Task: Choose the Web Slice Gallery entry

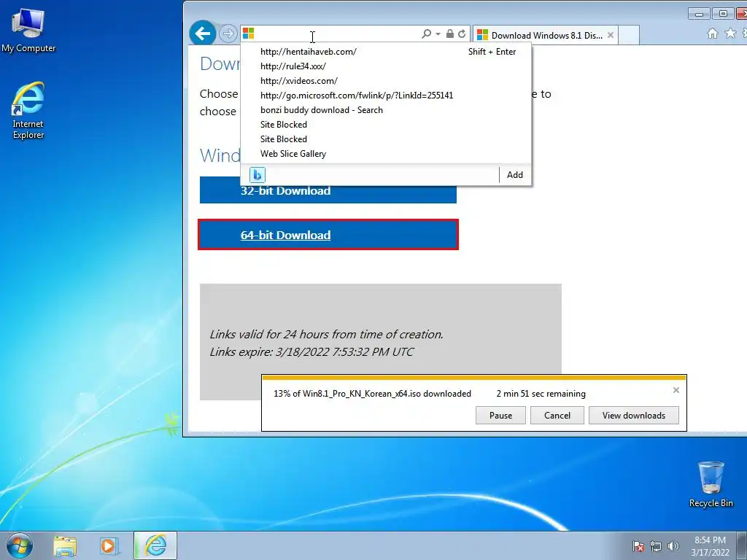Action: click(x=387, y=154)
